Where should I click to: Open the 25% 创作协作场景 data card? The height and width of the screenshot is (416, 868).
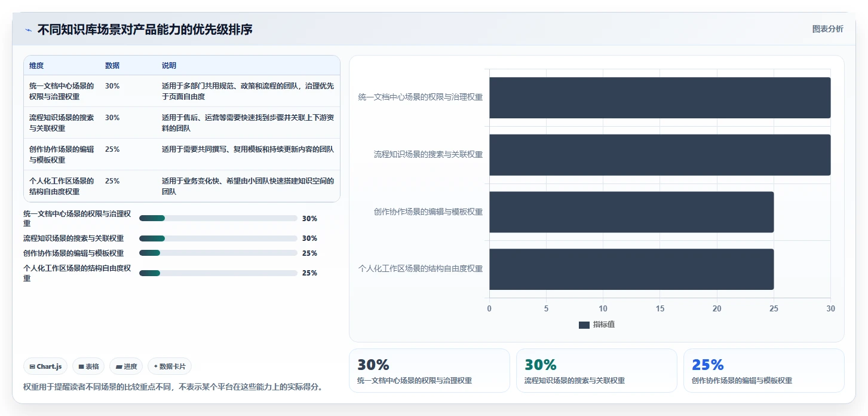764,371
